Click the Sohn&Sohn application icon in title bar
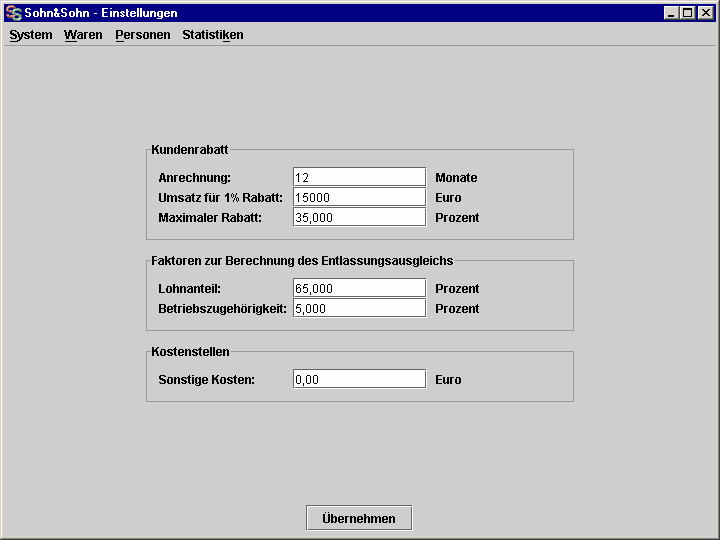 point(14,13)
